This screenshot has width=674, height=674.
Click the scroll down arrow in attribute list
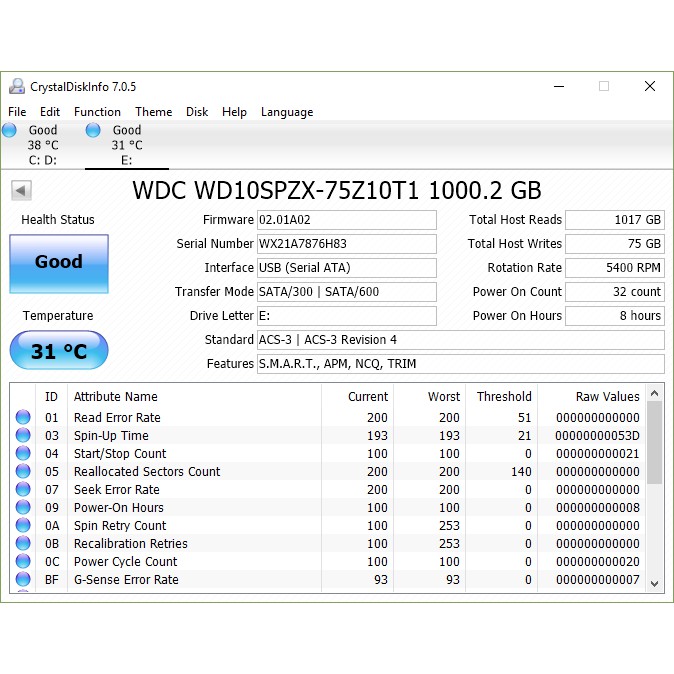click(655, 582)
